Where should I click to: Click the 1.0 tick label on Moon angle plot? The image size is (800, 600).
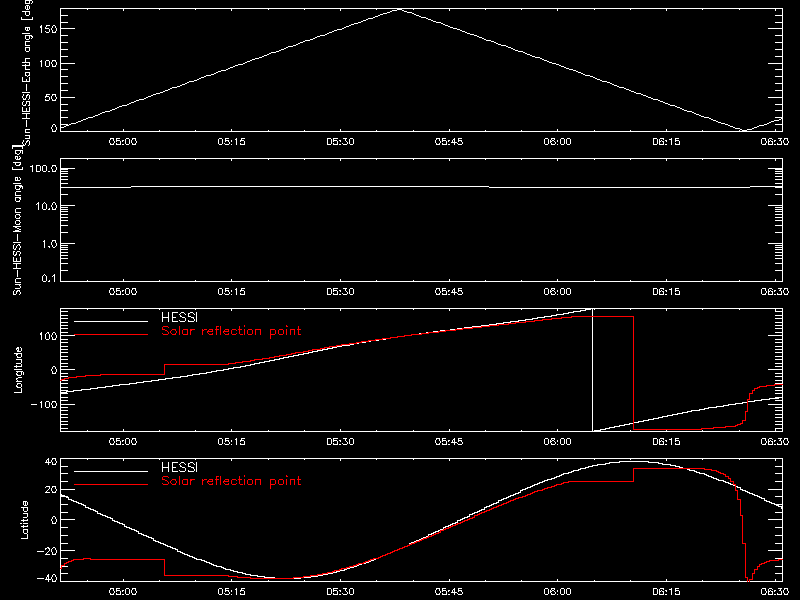49,244
